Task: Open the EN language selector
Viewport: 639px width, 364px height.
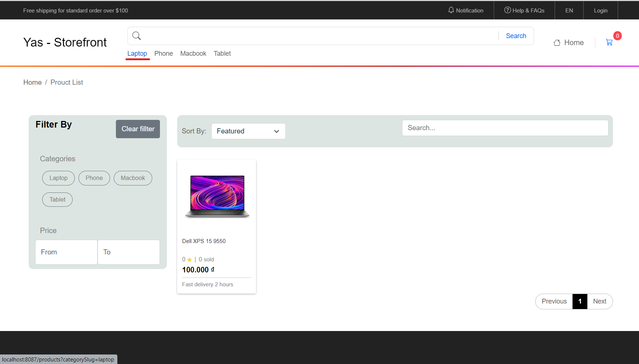Action: 569,10
